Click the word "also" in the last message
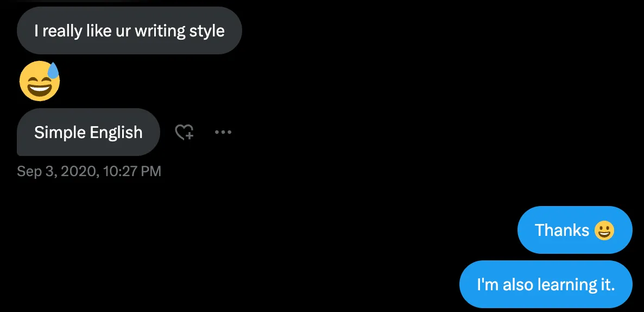Viewport: 644px width, 312px height. (518, 284)
